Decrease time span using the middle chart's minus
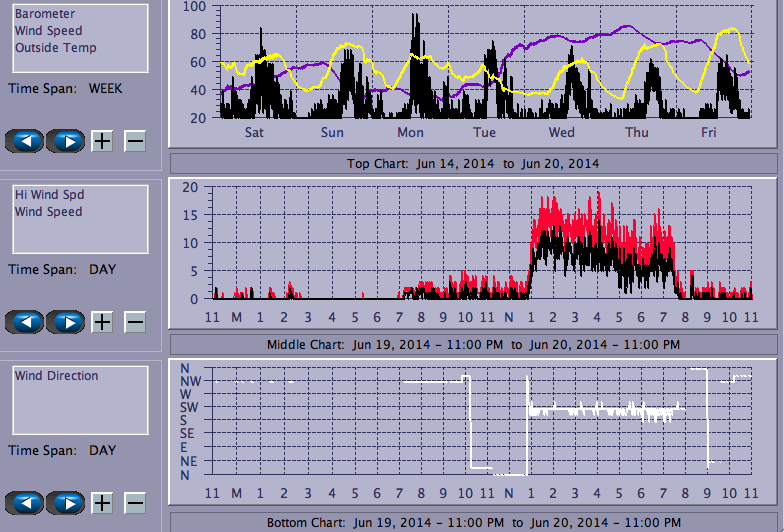The height and width of the screenshot is (532, 784). [x=135, y=322]
